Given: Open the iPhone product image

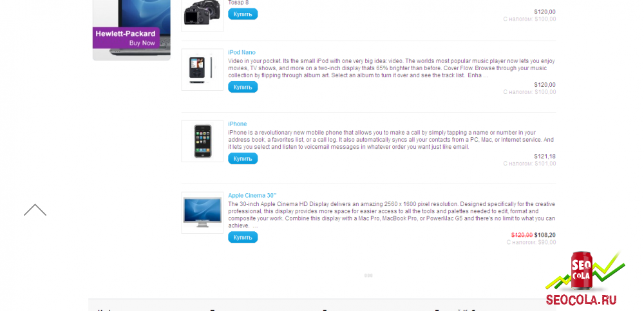Looking at the screenshot, I should pyautogui.click(x=202, y=141).
